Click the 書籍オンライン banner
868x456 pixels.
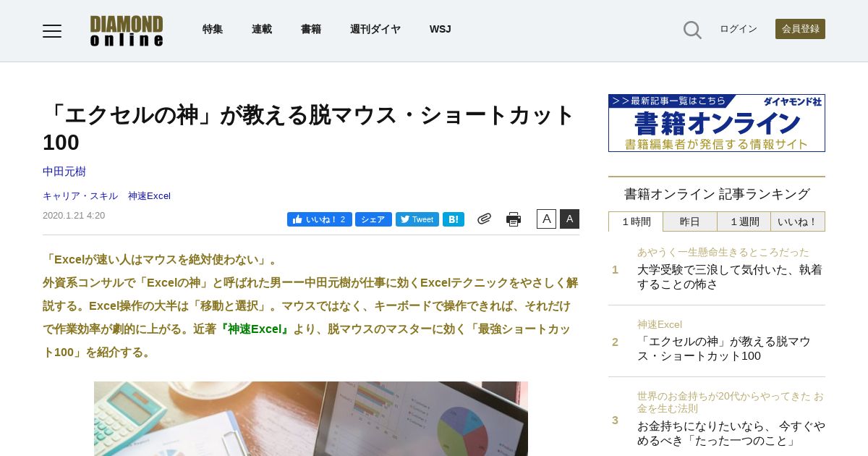(x=717, y=123)
